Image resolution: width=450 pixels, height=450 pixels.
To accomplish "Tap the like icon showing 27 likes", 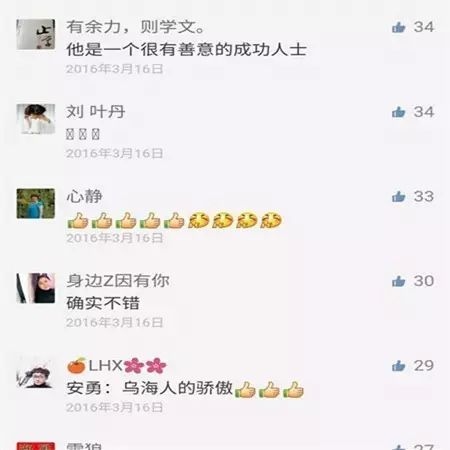I will coord(399,447).
